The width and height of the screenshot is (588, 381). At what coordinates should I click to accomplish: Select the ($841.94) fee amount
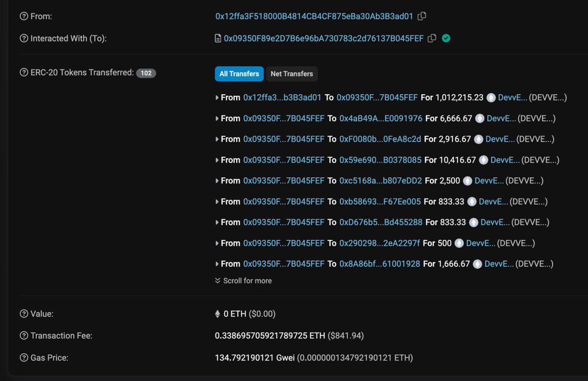345,336
